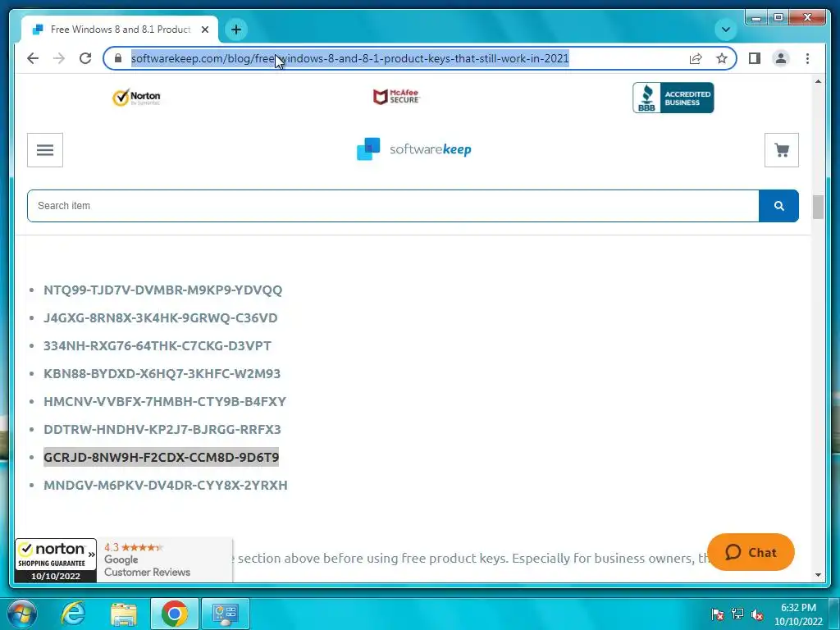Expand the tab search dropdown arrow

click(726, 30)
